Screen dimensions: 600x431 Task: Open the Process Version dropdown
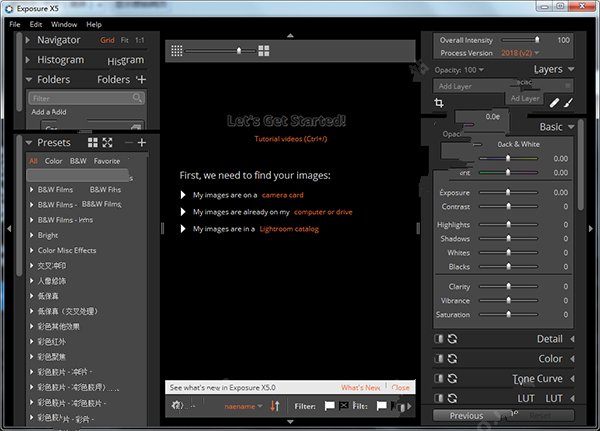pos(520,53)
